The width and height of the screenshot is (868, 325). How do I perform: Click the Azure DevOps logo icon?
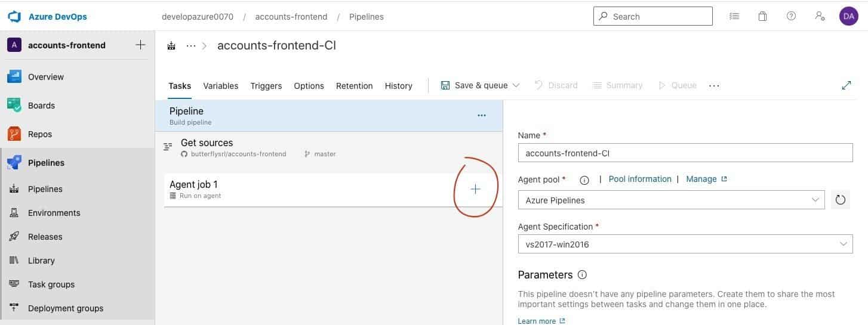click(x=14, y=16)
